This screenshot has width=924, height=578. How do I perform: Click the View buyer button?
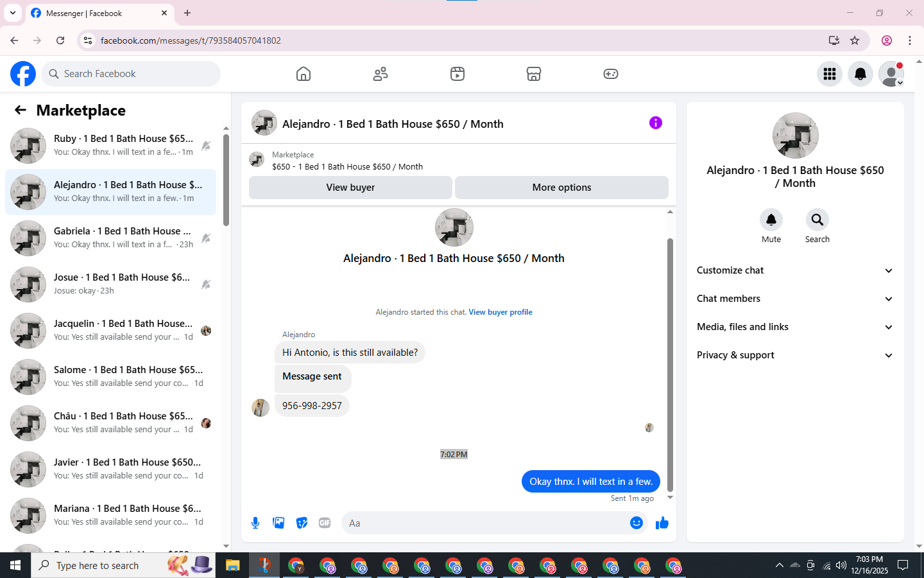[350, 188]
